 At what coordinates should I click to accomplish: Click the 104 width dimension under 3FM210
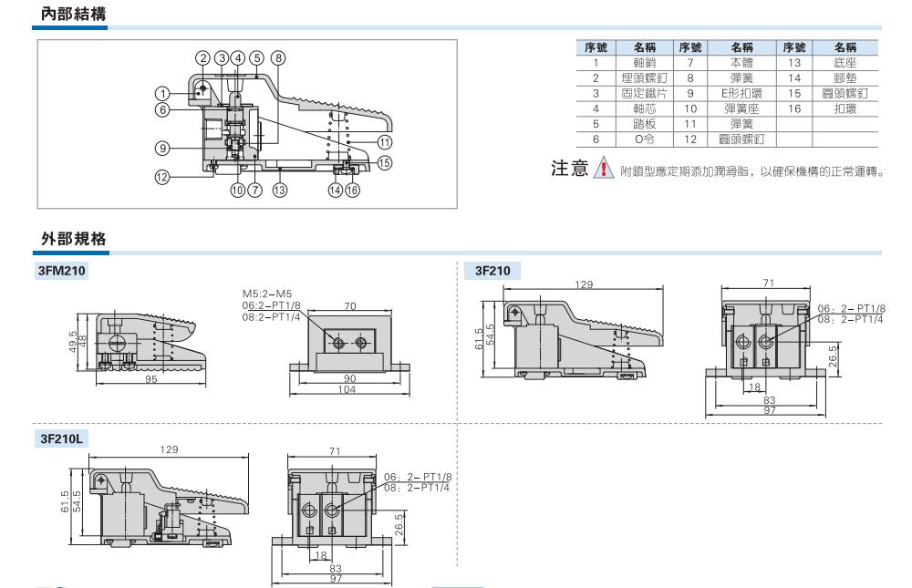[x=346, y=389]
